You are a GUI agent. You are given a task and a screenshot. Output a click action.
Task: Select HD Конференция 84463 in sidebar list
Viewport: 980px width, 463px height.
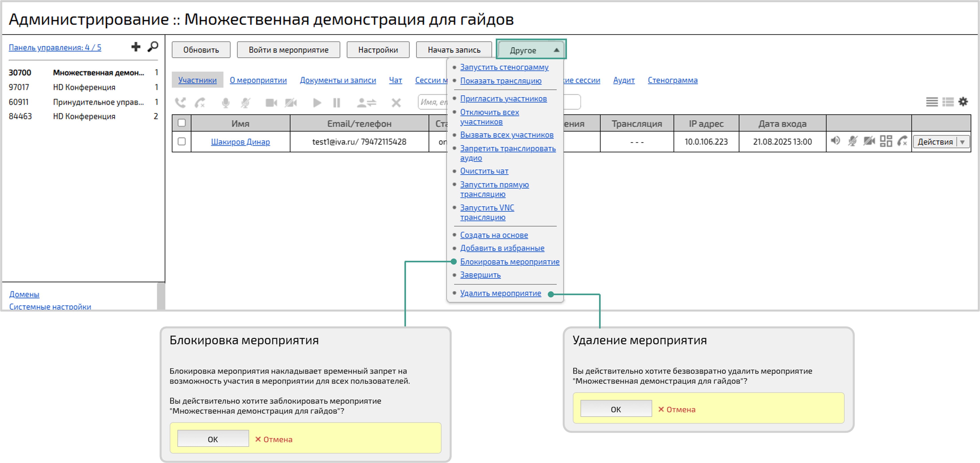tap(84, 116)
